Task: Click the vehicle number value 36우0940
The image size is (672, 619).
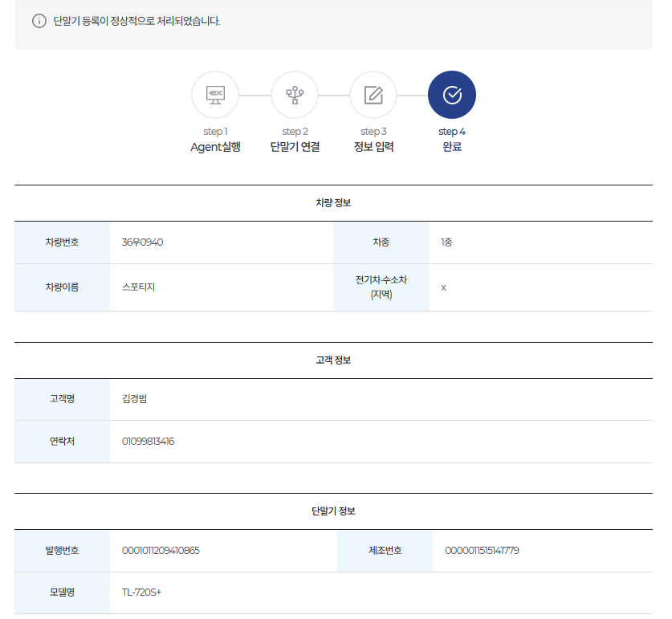Action: pos(142,242)
